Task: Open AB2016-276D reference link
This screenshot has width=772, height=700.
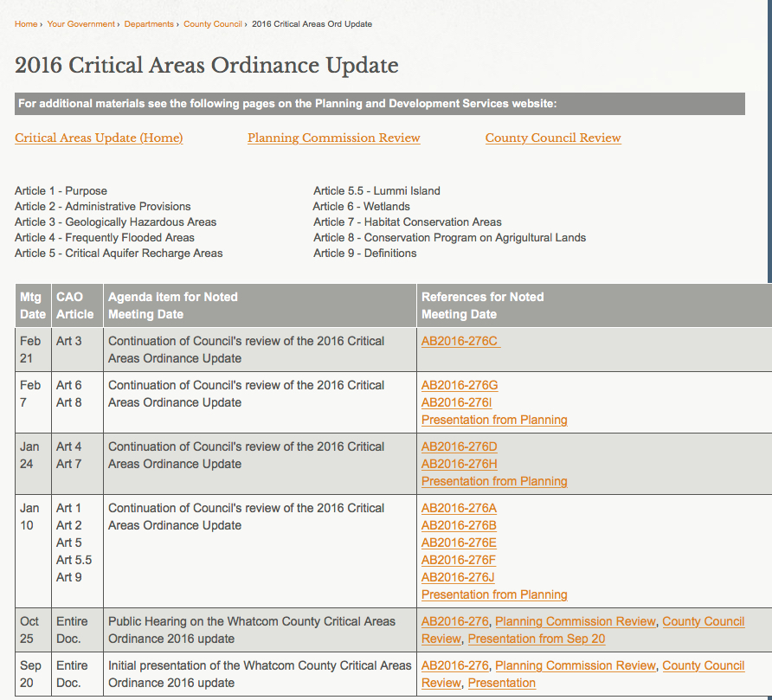Action: click(459, 446)
